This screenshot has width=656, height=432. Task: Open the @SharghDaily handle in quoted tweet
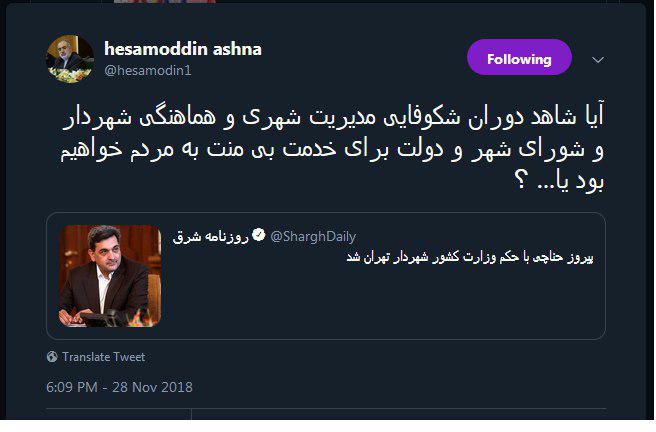click(x=312, y=236)
